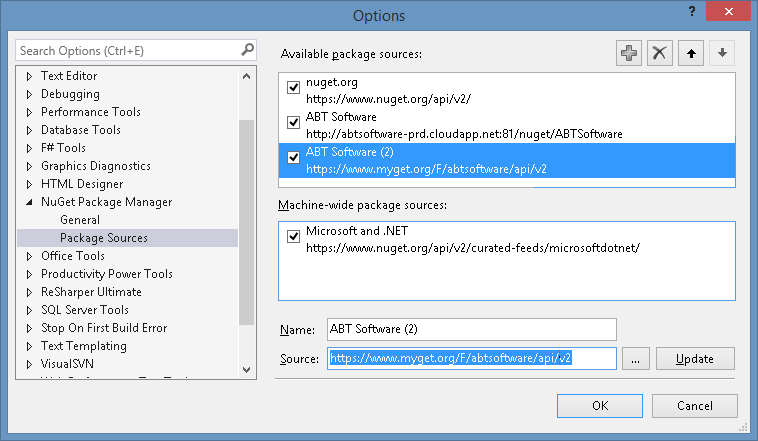Expand the Text Editor node
Screen dimensions: 758x441
pyautogui.click(x=29, y=76)
